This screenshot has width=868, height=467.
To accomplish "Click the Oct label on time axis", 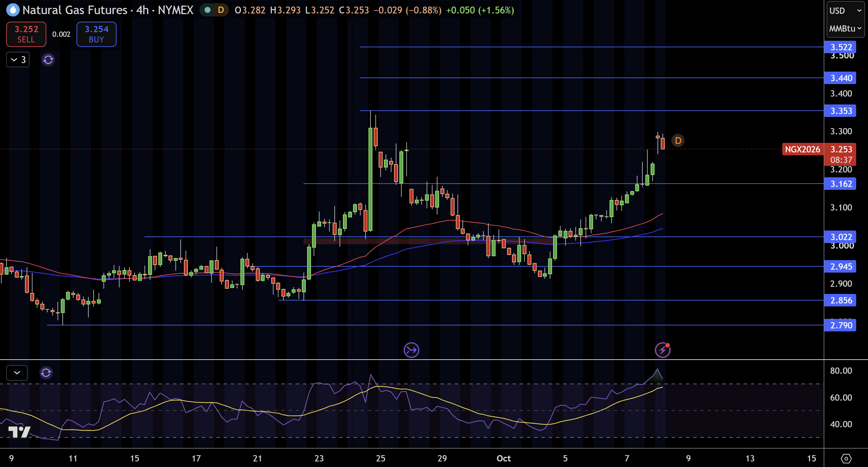I will click(504, 458).
